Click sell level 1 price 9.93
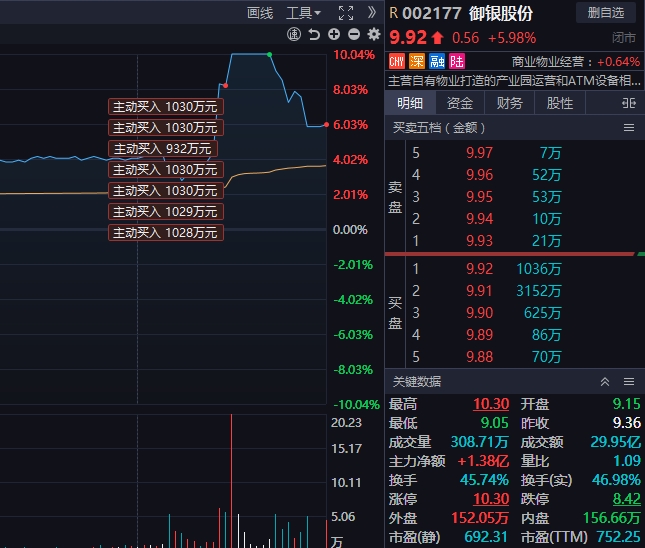The image size is (645, 548). [x=479, y=241]
